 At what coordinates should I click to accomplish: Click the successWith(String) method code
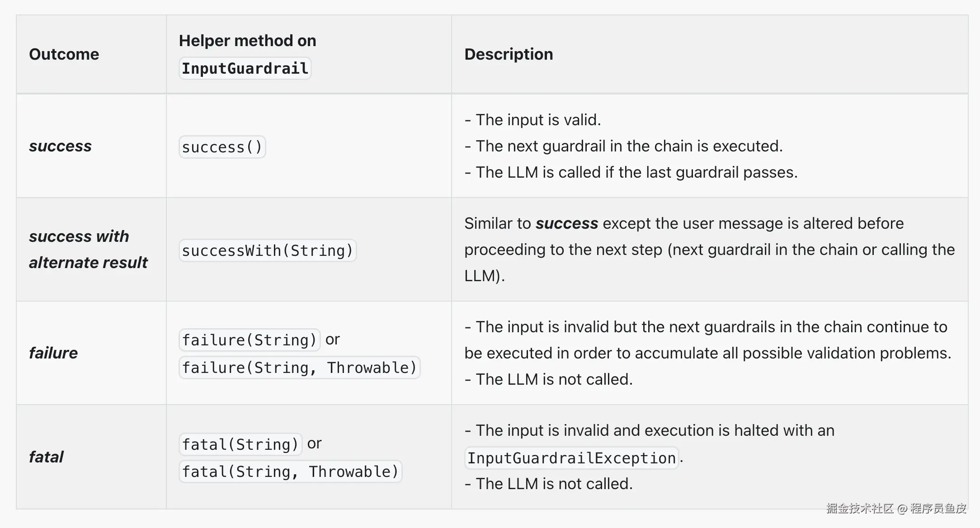tap(267, 250)
